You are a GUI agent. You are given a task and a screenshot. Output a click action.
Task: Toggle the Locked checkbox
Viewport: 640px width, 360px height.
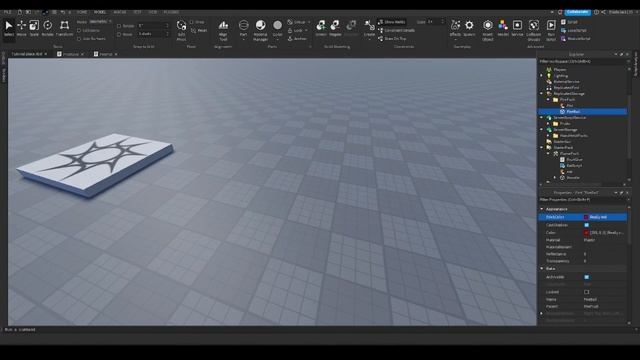point(587,292)
